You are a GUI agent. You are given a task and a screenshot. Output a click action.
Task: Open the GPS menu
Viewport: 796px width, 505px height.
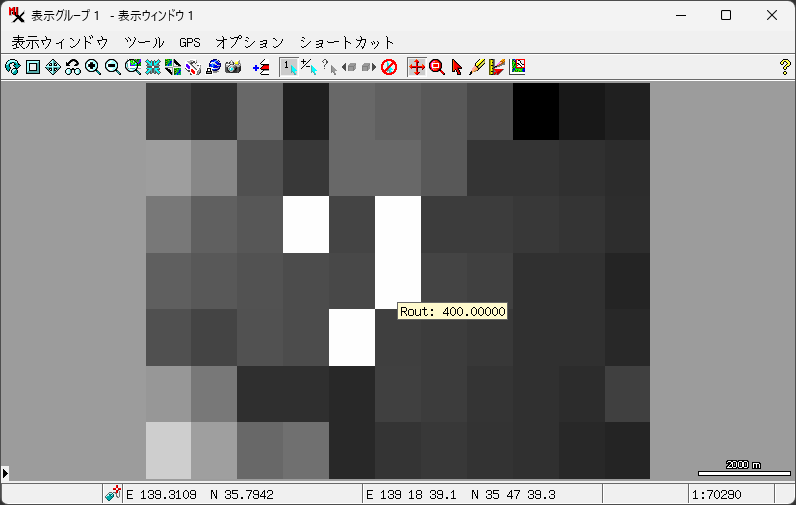click(x=190, y=42)
